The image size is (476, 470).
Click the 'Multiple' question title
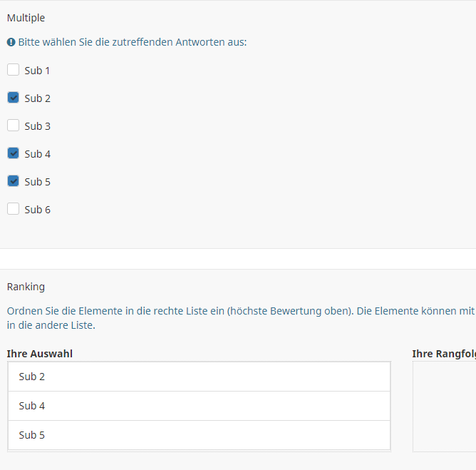tap(26, 18)
